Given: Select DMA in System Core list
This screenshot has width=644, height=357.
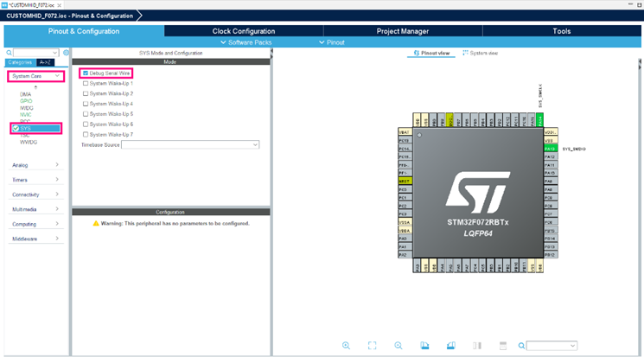Looking at the screenshot, I should tap(25, 94).
